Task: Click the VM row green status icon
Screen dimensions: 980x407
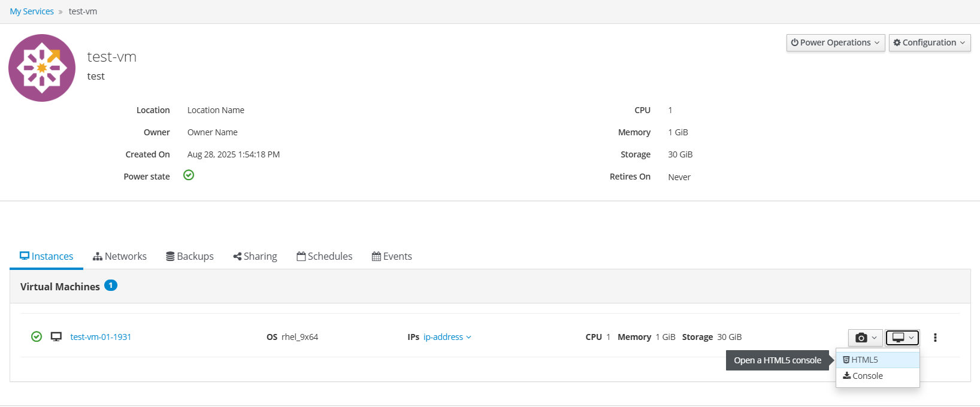Action: pyautogui.click(x=37, y=337)
